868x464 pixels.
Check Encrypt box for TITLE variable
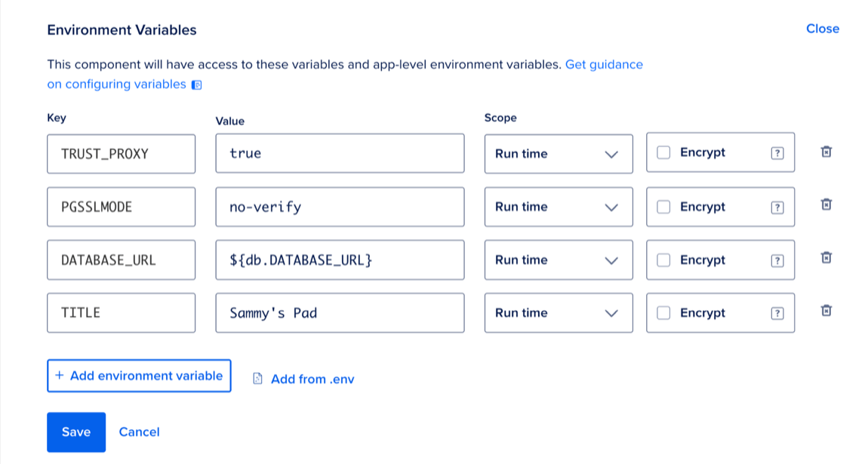[x=663, y=313]
